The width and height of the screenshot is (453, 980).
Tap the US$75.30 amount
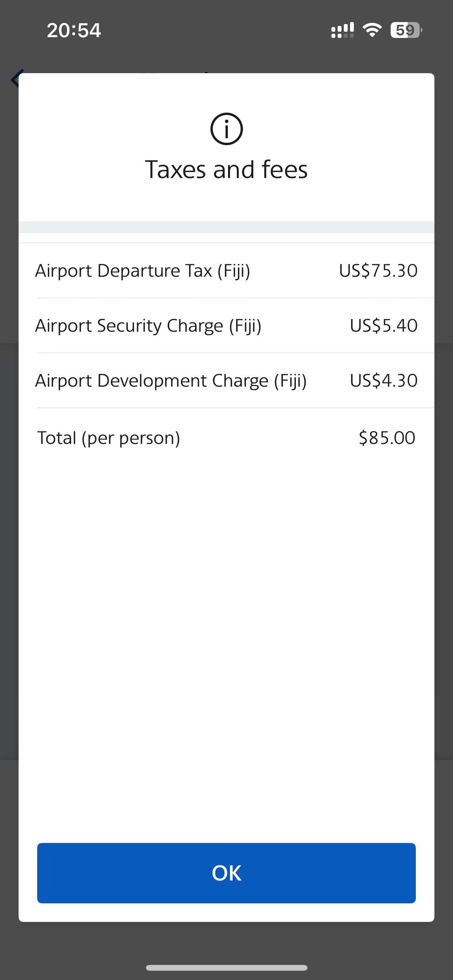378,271
